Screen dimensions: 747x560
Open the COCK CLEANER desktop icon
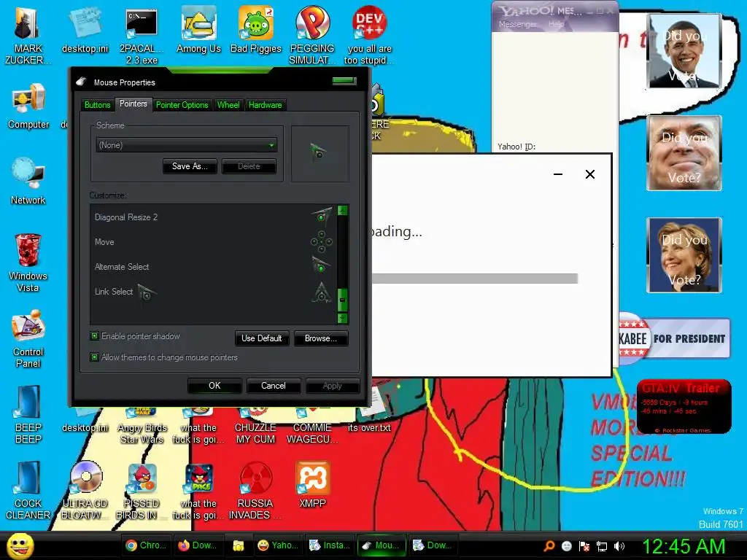pyautogui.click(x=28, y=491)
